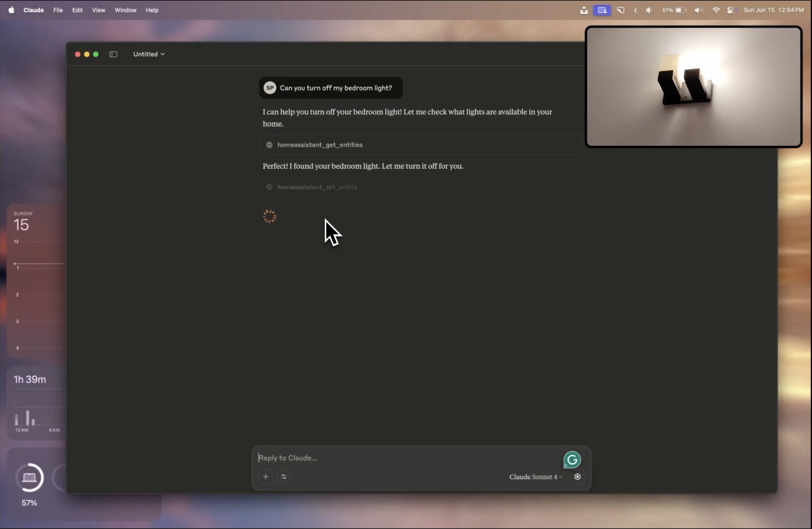This screenshot has height=529, width=812.
Task: Click the green fullscreen window button
Action: tap(96, 54)
